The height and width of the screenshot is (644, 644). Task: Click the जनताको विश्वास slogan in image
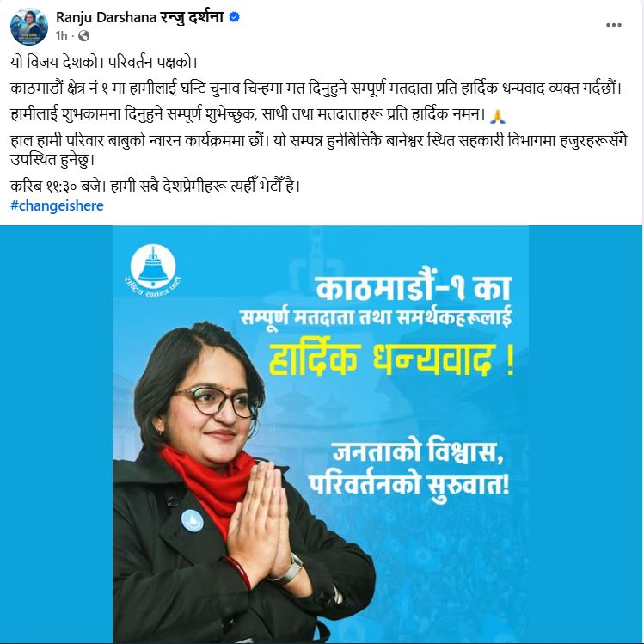click(x=419, y=452)
